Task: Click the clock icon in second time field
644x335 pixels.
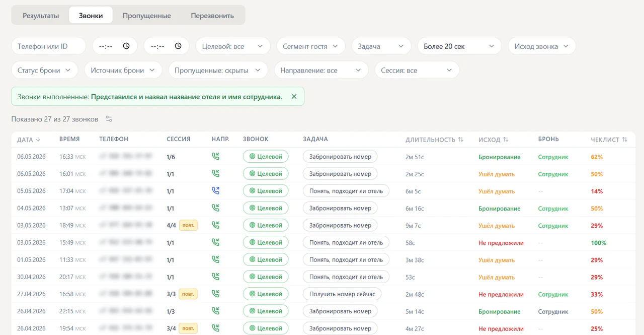Action: click(x=178, y=46)
